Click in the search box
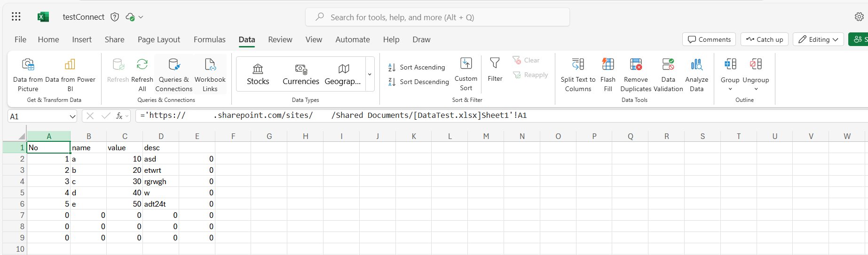This screenshot has height=255, width=868. (437, 17)
